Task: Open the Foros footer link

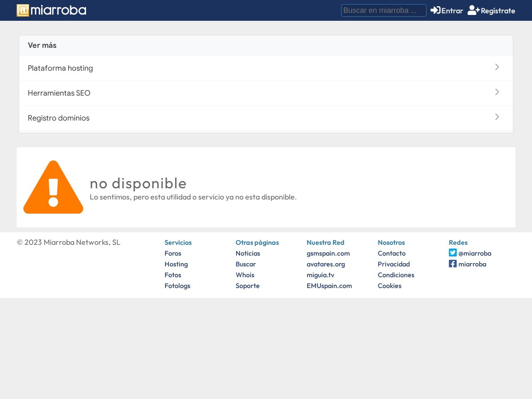Action: point(173,253)
